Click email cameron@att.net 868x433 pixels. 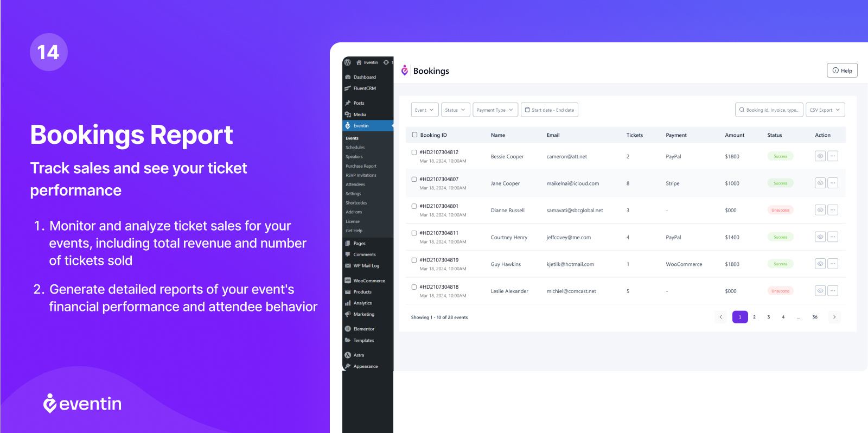pyautogui.click(x=567, y=156)
